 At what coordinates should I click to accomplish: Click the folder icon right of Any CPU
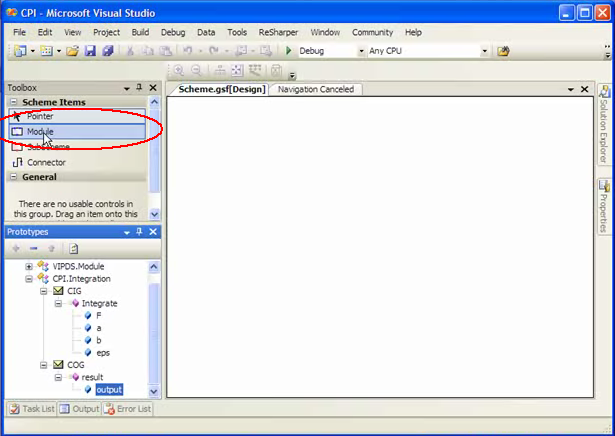tap(503, 51)
